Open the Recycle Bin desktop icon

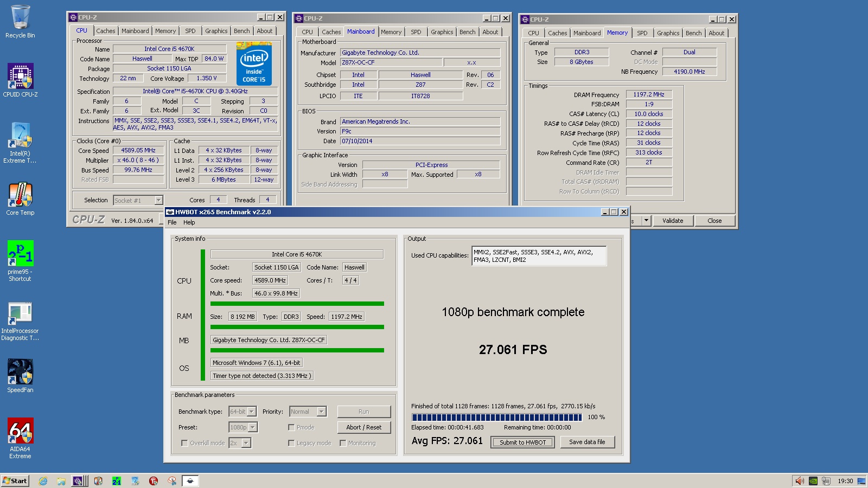20,22
